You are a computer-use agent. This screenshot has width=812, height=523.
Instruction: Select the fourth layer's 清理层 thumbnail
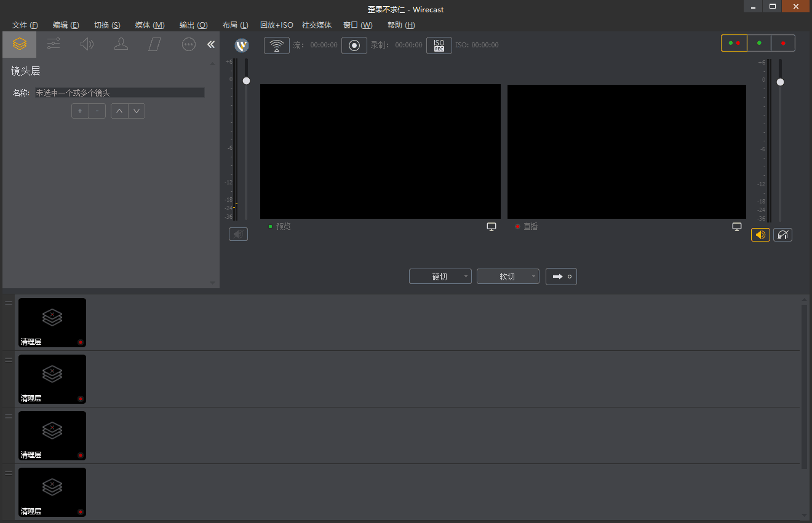click(x=52, y=492)
